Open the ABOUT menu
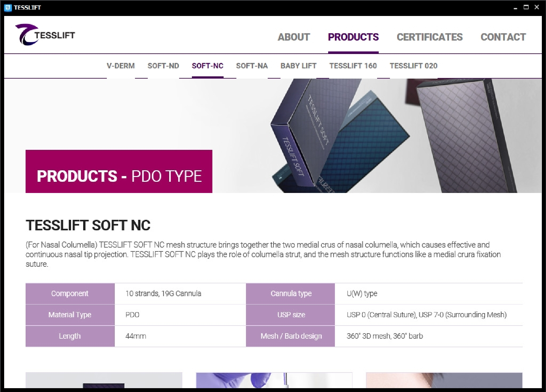The image size is (546, 392). point(294,37)
